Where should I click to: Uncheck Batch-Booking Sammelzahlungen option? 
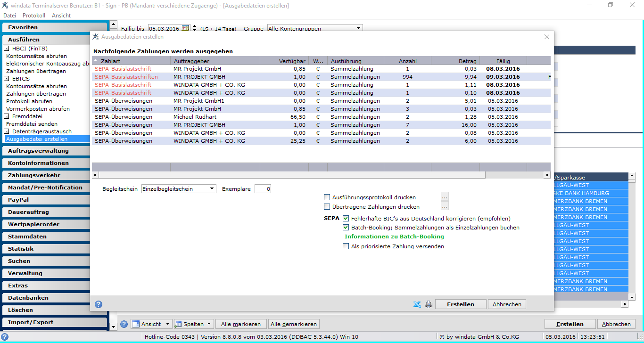346,228
